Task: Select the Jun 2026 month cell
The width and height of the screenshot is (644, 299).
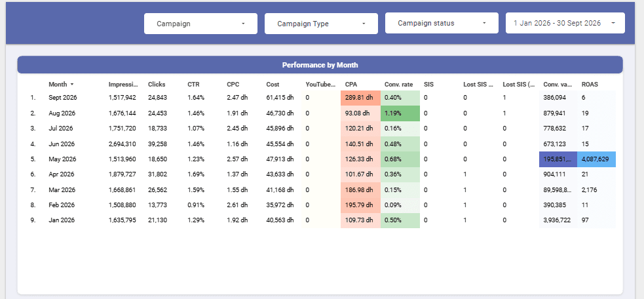Action: [x=61, y=144]
